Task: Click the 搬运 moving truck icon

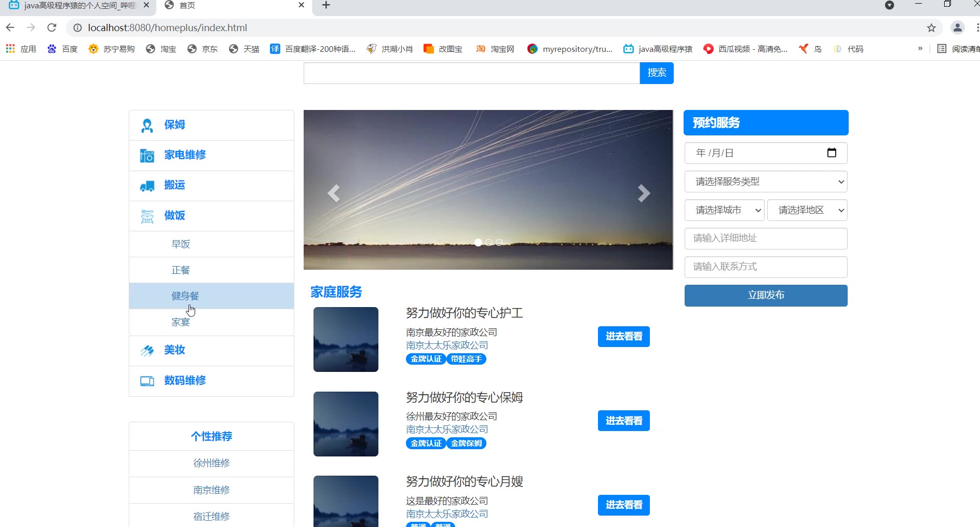Action: pyautogui.click(x=147, y=186)
